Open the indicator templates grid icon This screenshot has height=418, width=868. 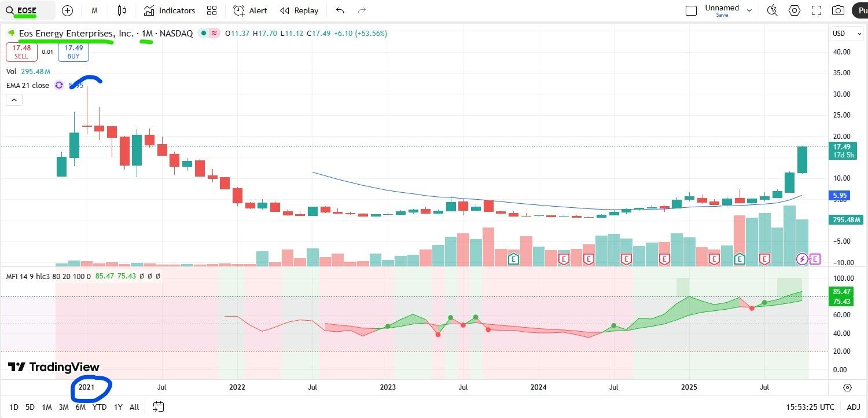[x=212, y=10]
